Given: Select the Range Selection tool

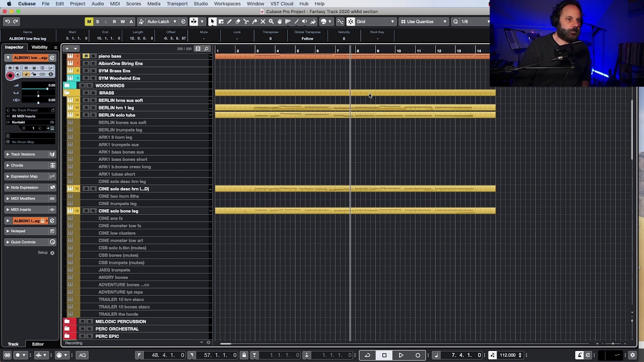Looking at the screenshot, I should pos(221,21).
